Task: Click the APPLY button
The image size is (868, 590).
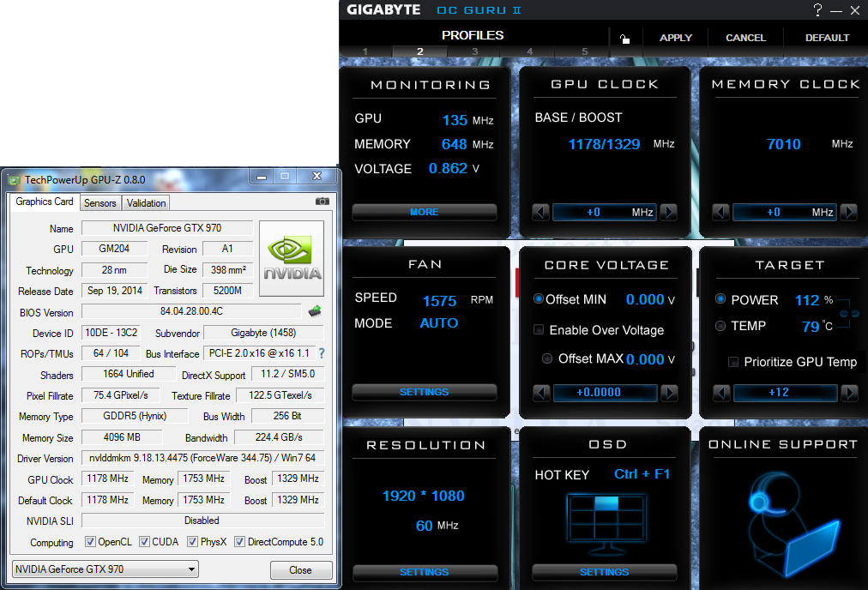Action: 675,38
